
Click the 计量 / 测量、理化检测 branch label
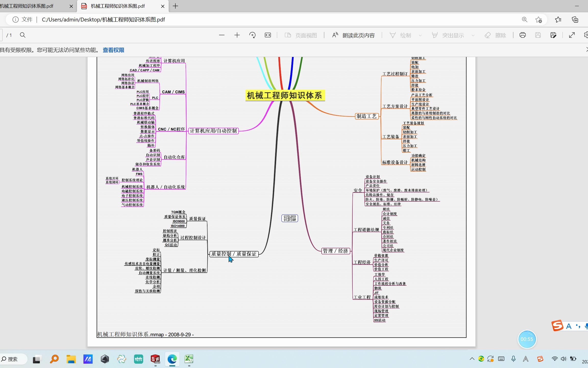[x=185, y=270]
